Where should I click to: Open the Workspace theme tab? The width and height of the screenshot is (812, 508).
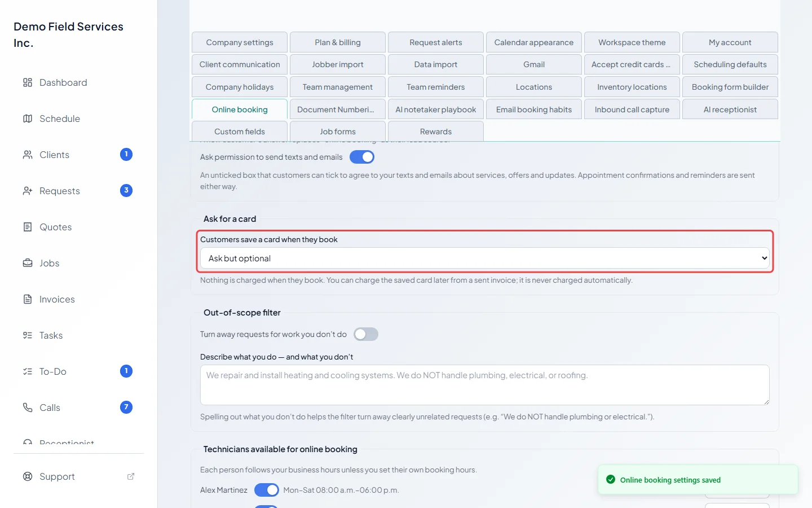[632, 42]
